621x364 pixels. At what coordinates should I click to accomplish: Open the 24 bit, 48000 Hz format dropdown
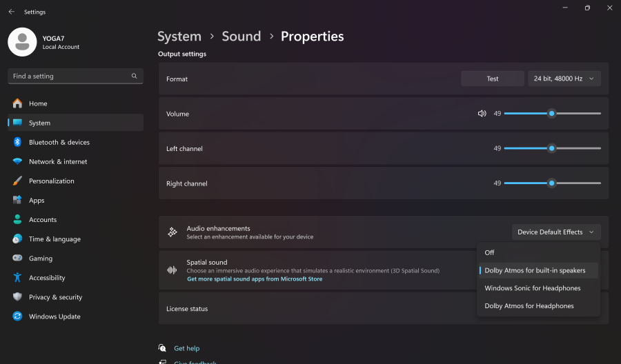tap(564, 79)
